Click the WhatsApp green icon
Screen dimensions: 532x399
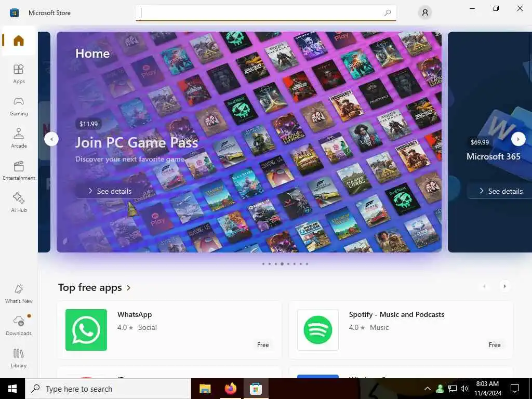point(86,330)
